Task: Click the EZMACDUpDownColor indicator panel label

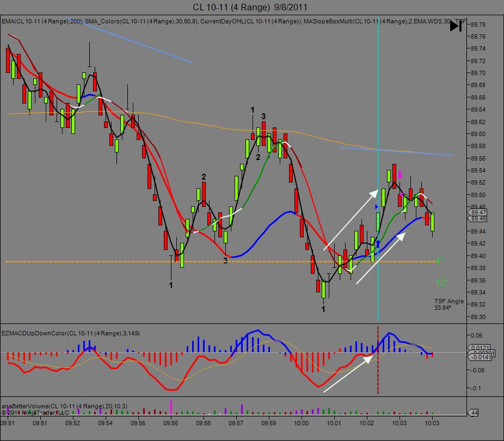Action: 71,333
